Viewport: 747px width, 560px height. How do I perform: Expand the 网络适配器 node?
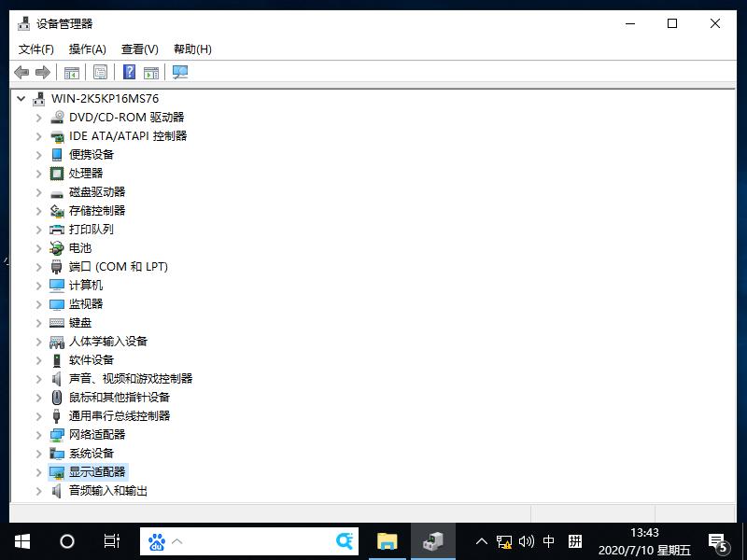36,434
